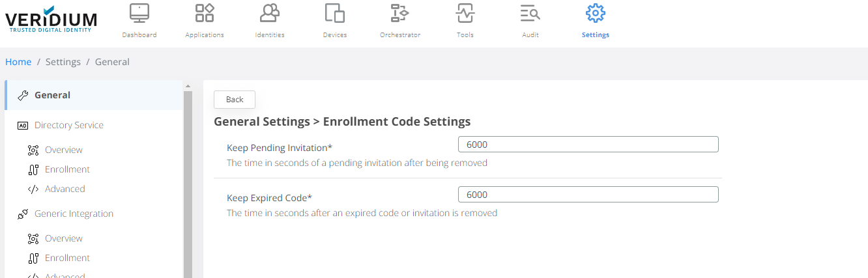This screenshot has width=868, height=278.
Task: Open Overview under Directory Service
Action: (63, 150)
